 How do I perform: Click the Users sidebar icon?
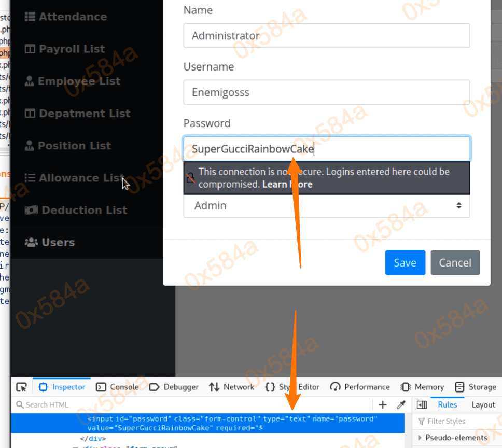pos(32,242)
